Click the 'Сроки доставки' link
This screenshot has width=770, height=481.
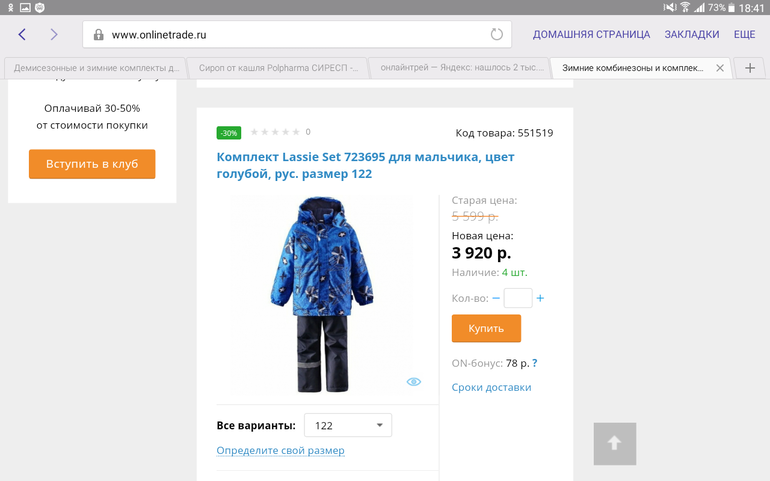click(x=491, y=387)
